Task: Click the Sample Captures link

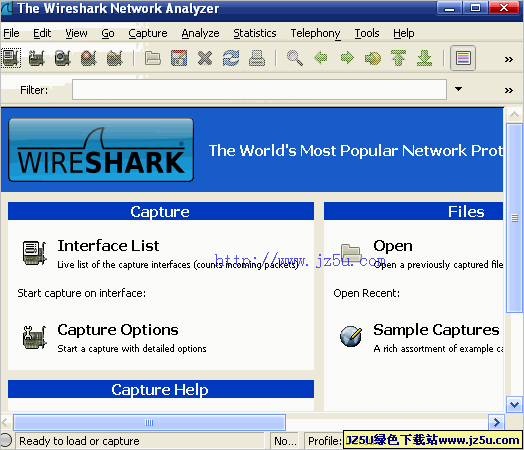Action: (436, 330)
